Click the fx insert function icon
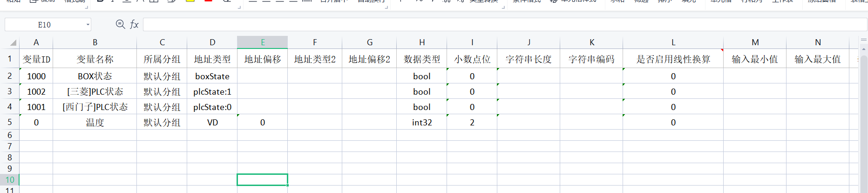Image resolution: width=868 pixels, height=193 pixels. click(x=134, y=24)
